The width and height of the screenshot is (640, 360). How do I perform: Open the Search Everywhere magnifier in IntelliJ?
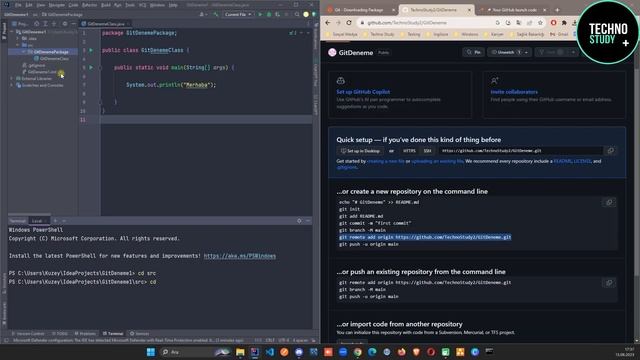pos(297,14)
